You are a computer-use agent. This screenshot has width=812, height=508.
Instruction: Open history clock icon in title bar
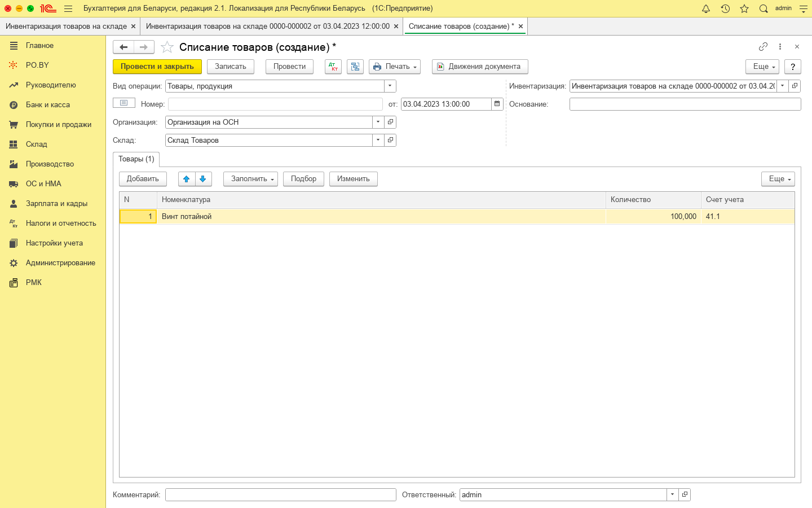point(725,8)
